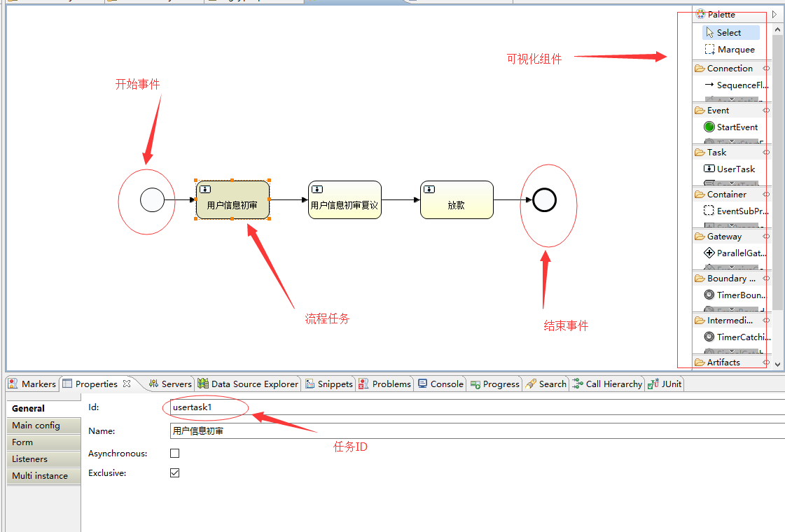Switch to the Snippets tab
This screenshot has height=532, width=785.
pos(329,384)
